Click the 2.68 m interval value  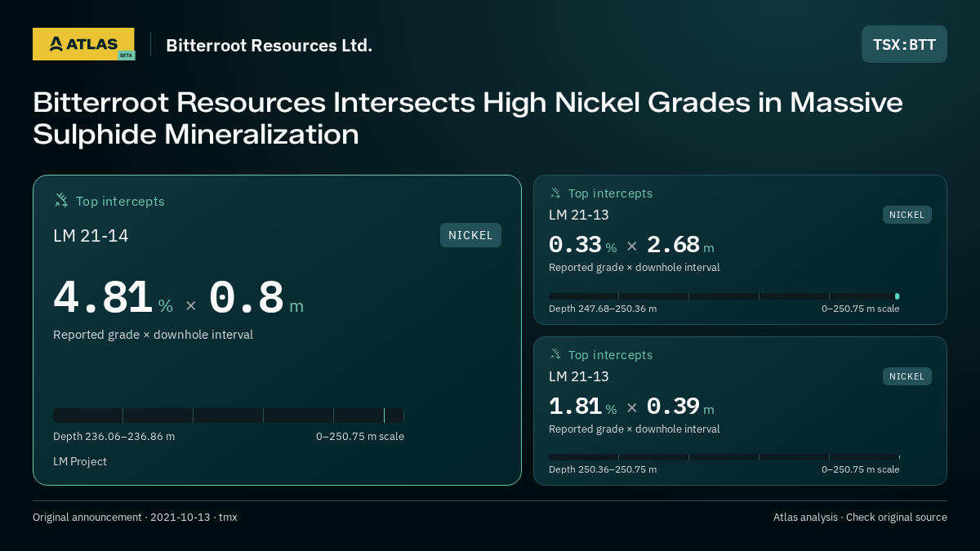pyautogui.click(x=680, y=245)
